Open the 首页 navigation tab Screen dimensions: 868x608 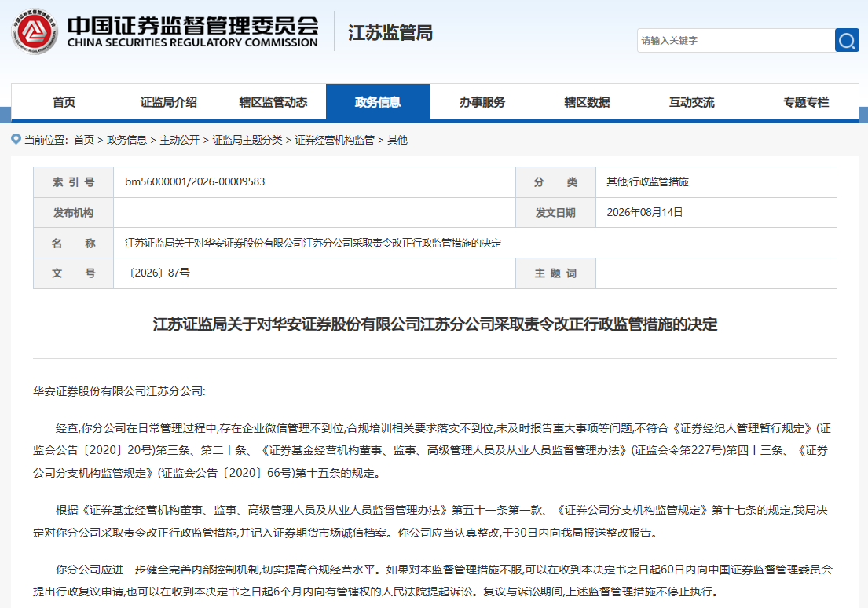coord(64,102)
